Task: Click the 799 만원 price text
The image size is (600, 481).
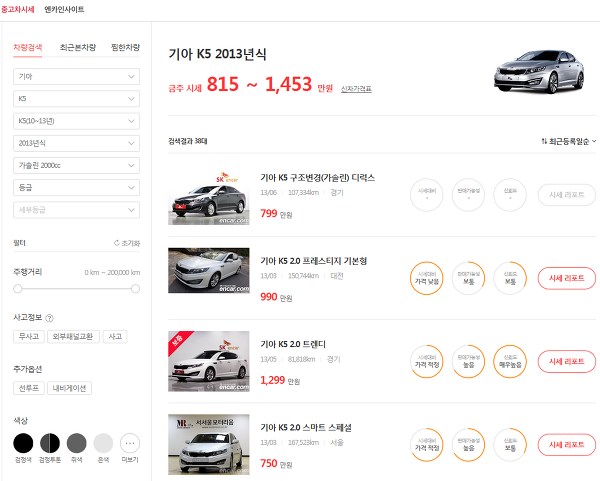Action: click(276, 214)
